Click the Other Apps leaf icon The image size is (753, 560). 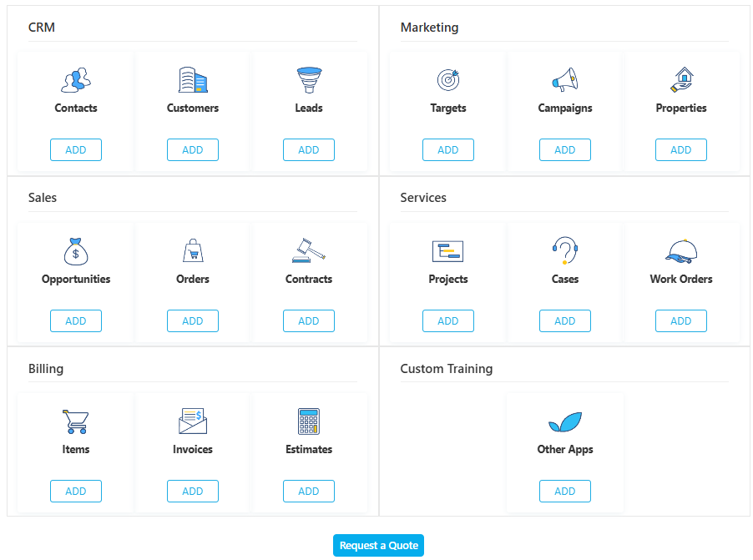[x=564, y=421]
